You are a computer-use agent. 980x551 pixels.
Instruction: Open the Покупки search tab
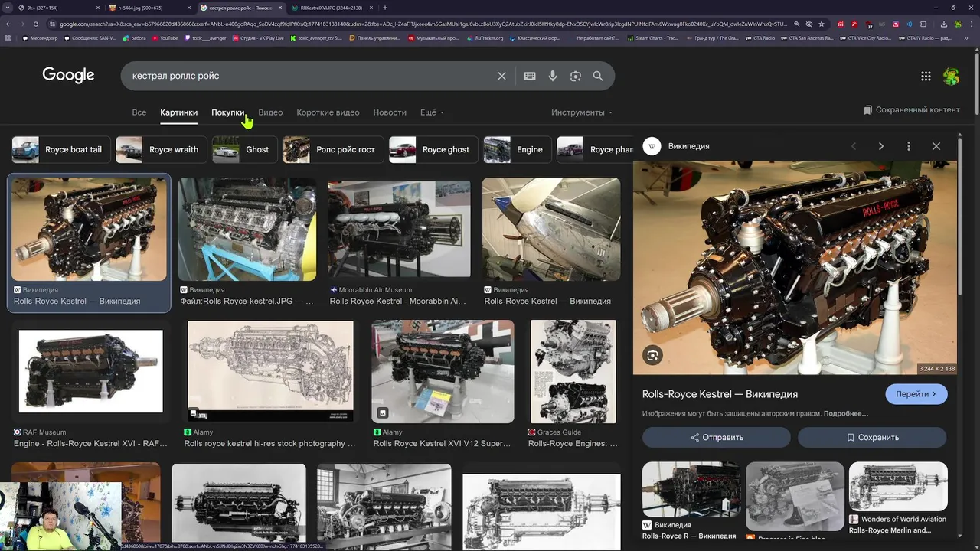[x=228, y=112]
